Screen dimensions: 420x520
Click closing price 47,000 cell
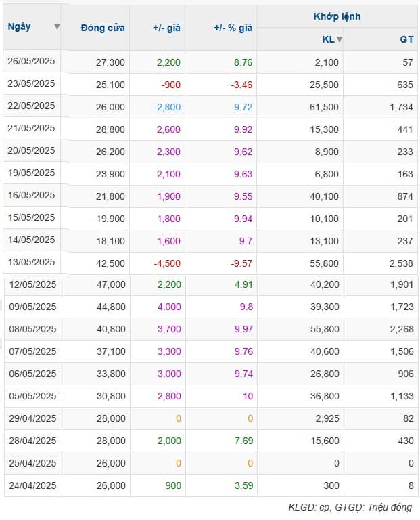[111, 284]
